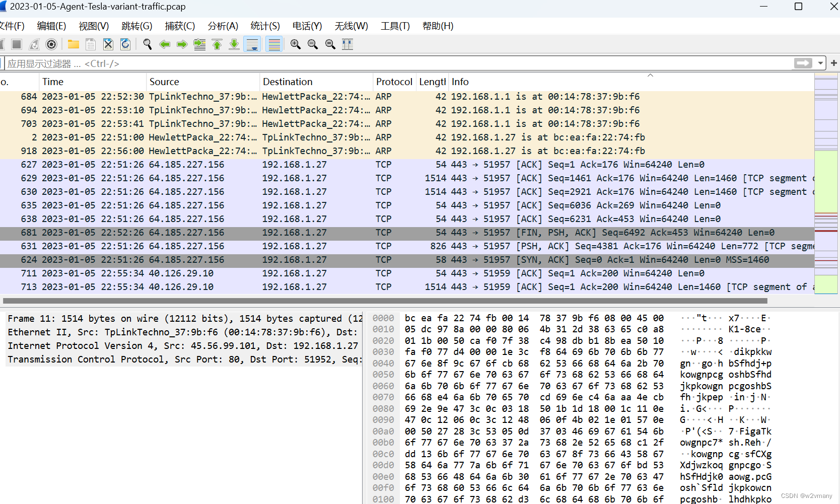Select packet 711 from 40.126.29.10
Image resolution: width=840 pixels, height=504 pixels.
point(407,273)
